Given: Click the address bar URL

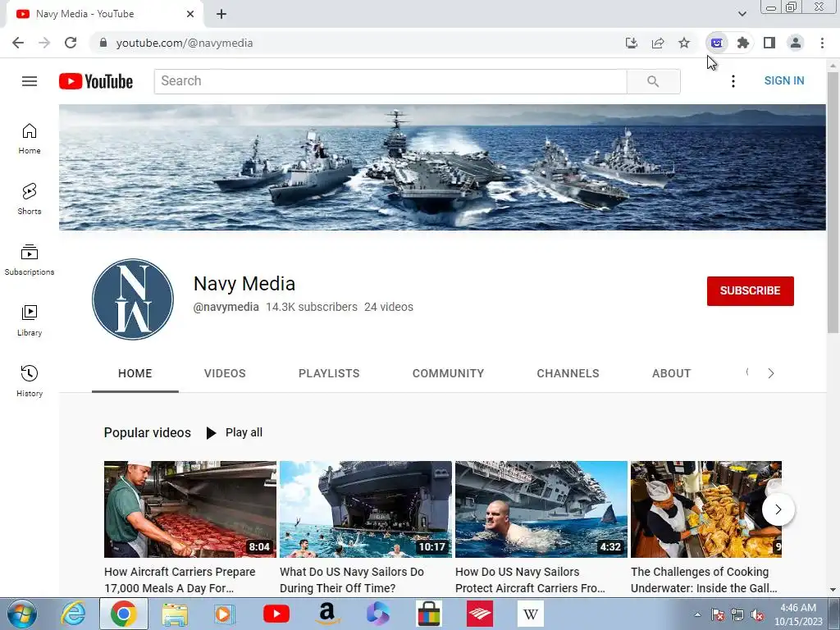Looking at the screenshot, I should (x=185, y=43).
